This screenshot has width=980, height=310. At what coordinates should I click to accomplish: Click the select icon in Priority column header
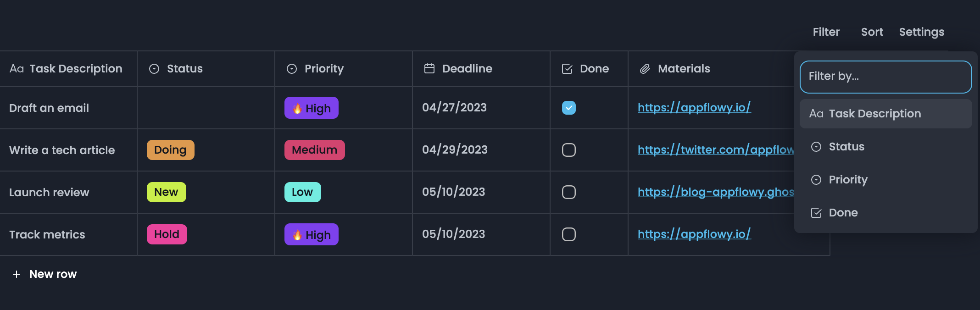[292, 69]
